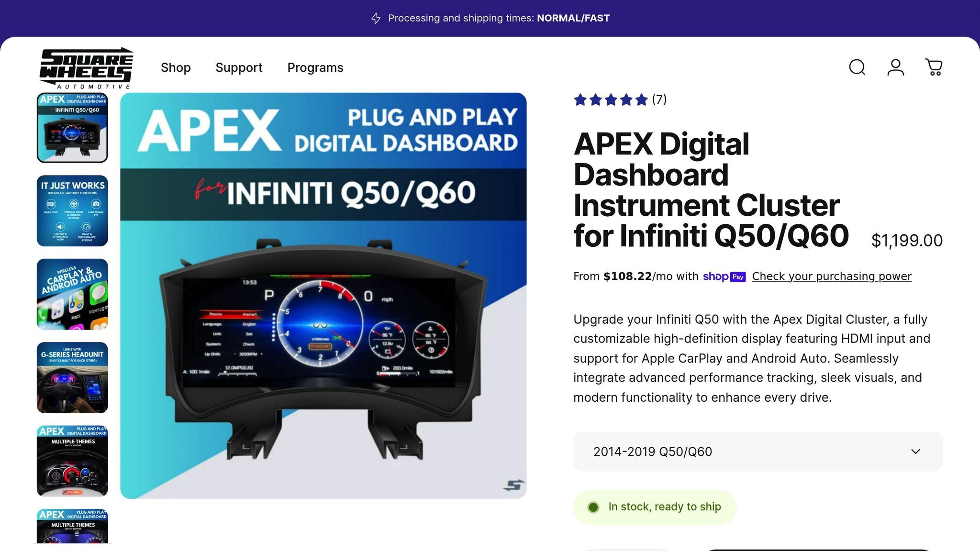Click the Processing and shipping times banner text
The height and width of the screenshot is (551, 980).
[x=499, y=18]
